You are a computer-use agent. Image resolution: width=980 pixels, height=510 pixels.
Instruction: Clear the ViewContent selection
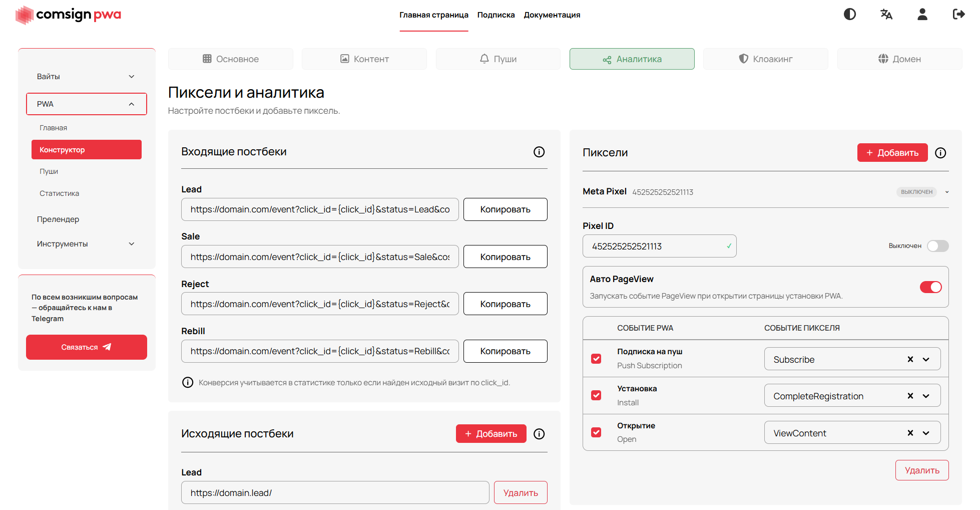click(910, 433)
